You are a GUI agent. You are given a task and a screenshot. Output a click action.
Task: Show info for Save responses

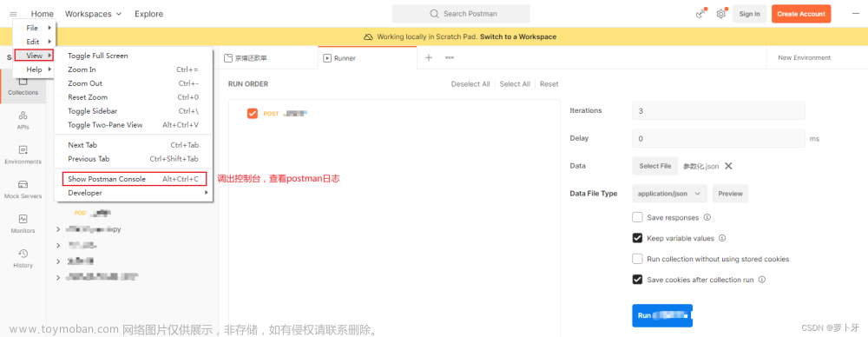pyautogui.click(x=707, y=218)
